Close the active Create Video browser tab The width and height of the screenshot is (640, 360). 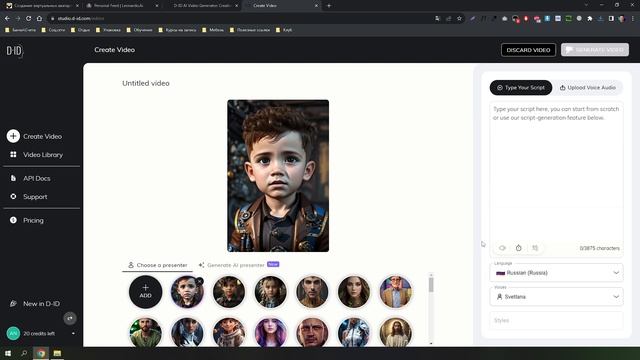click(x=316, y=6)
